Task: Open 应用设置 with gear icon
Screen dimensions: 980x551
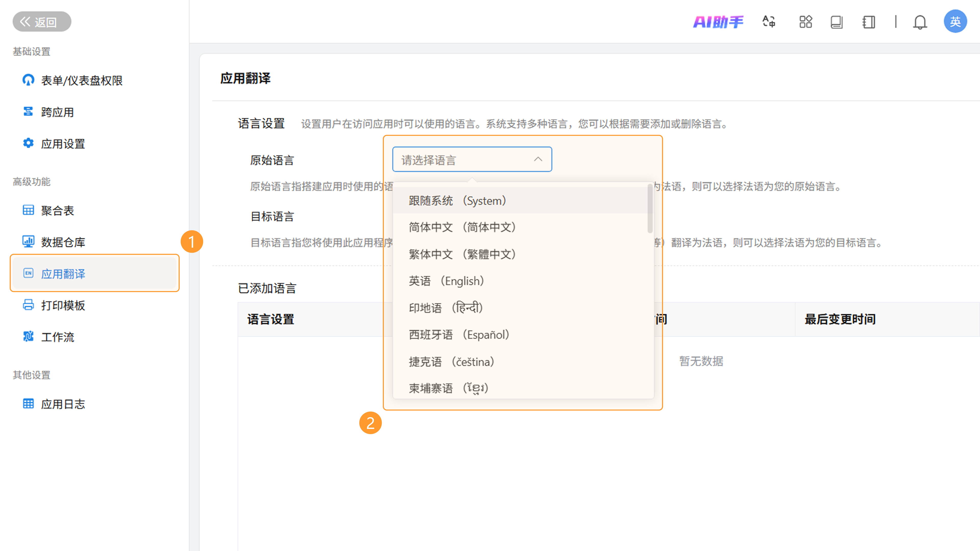Action: point(63,144)
